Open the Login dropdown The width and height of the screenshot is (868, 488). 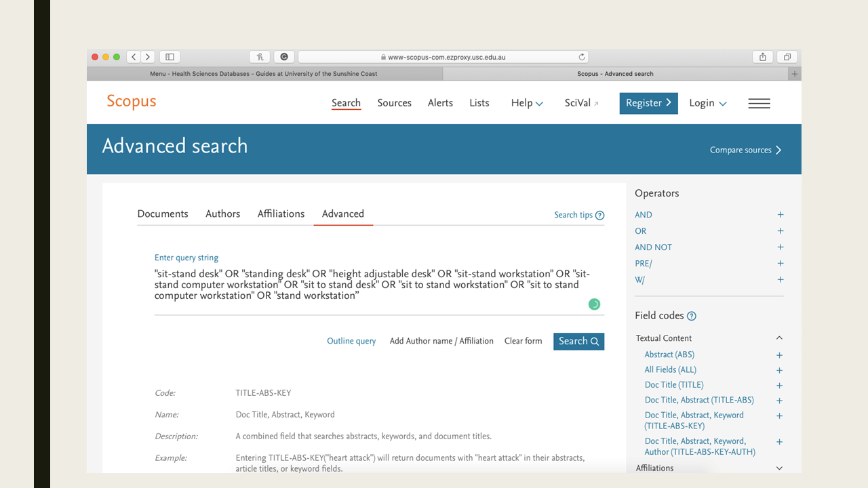click(x=708, y=103)
